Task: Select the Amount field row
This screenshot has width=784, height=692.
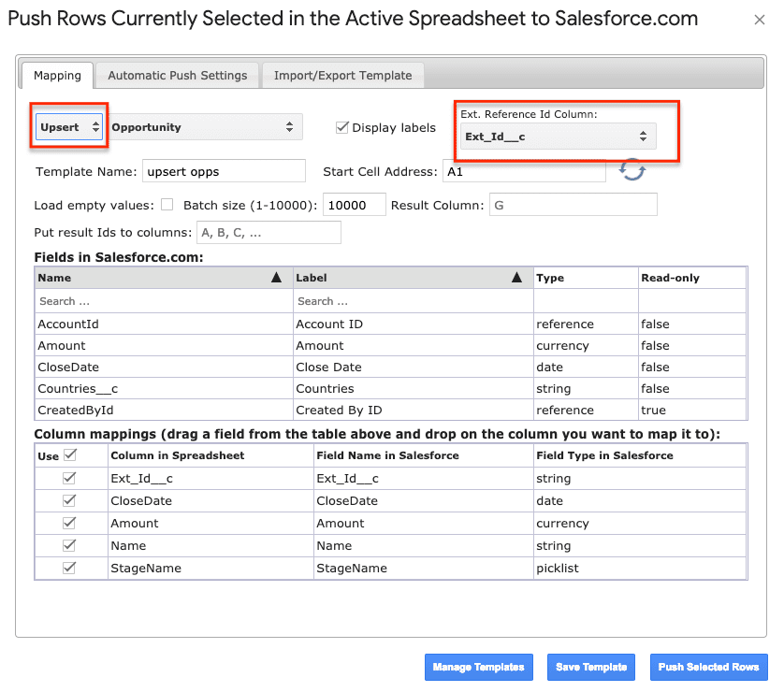Action: [390, 346]
